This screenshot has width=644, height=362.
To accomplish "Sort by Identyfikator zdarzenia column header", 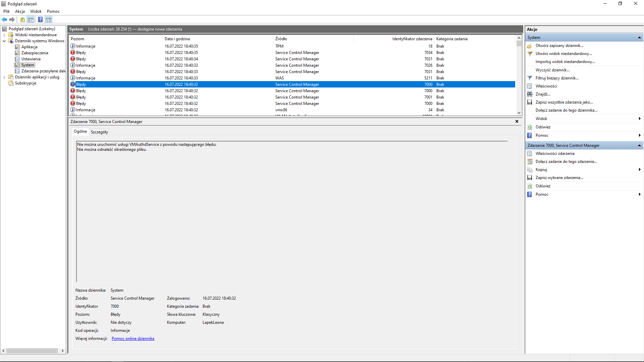I will tap(394, 39).
